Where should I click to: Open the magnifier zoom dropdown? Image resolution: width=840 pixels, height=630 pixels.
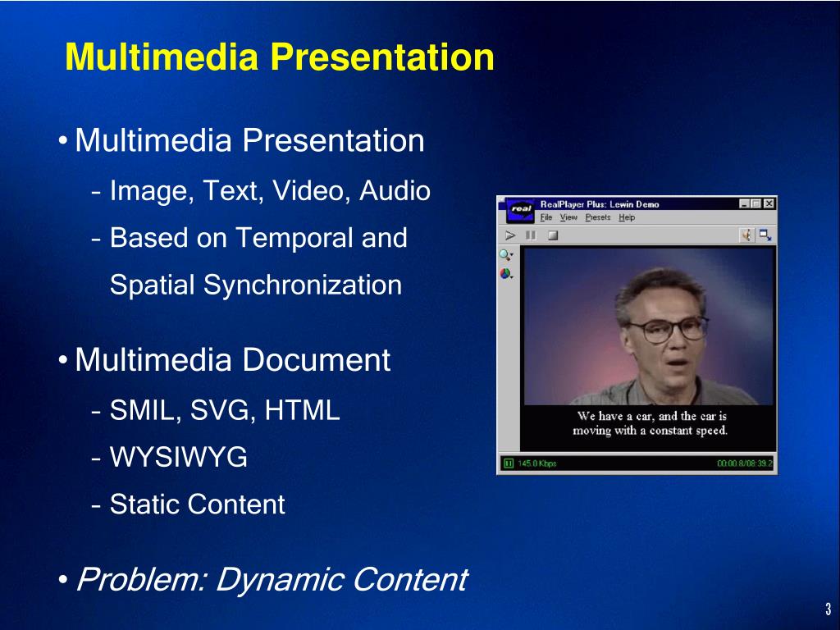point(506,255)
